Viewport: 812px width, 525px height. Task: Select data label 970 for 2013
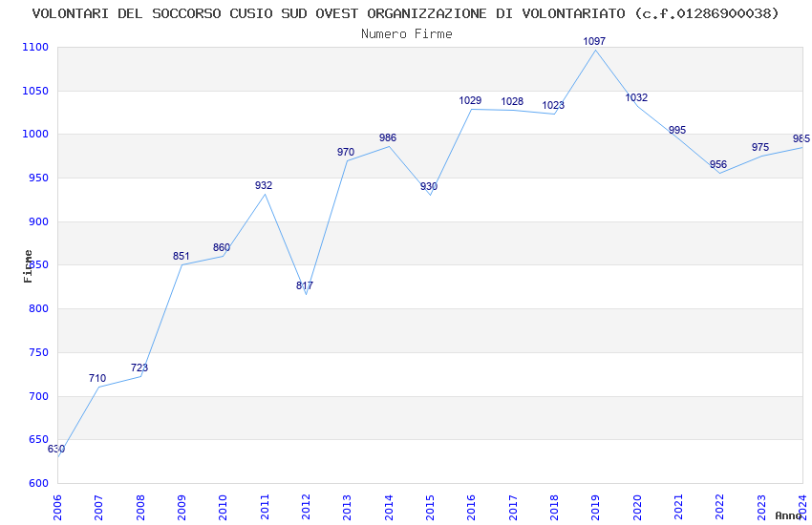coord(346,152)
